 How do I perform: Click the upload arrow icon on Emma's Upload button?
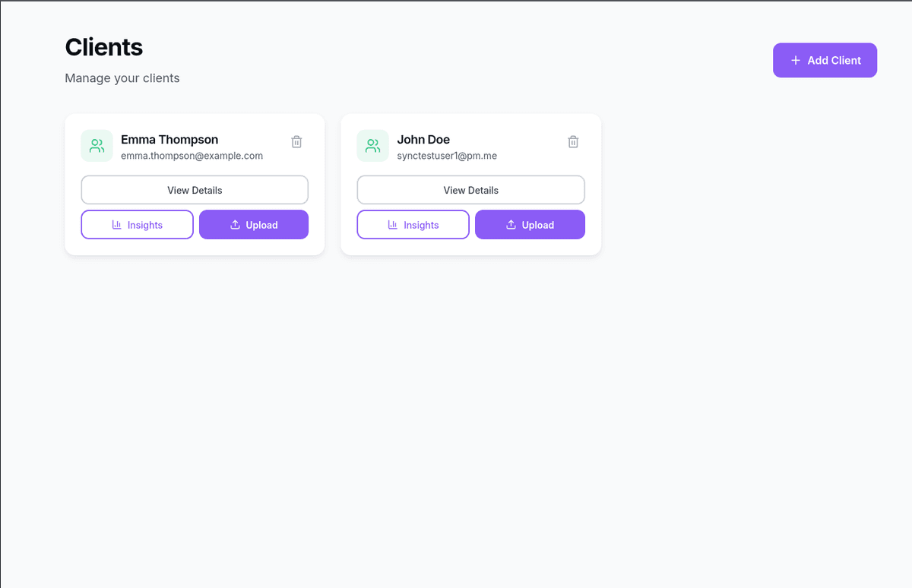point(236,224)
